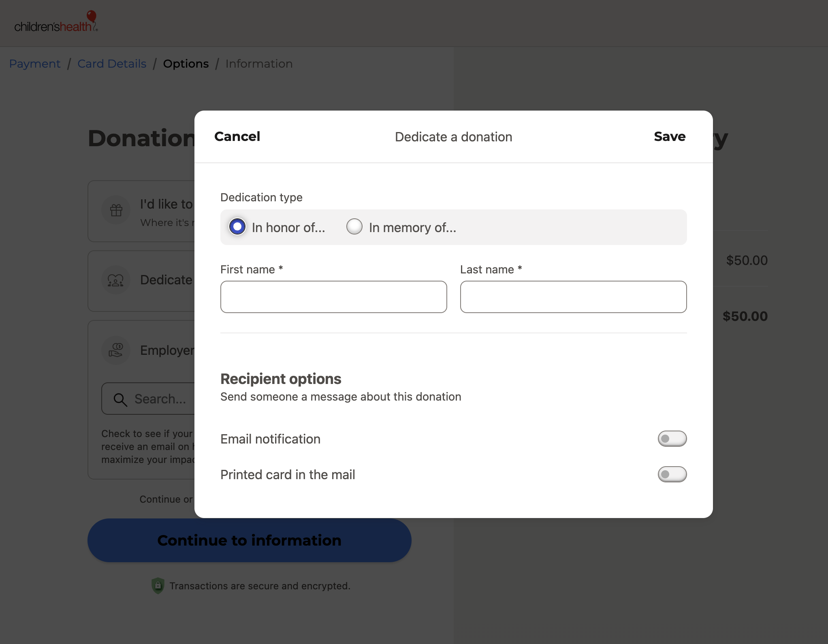Click the First name input field
The image size is (828, 644).
tap(334, 297)
